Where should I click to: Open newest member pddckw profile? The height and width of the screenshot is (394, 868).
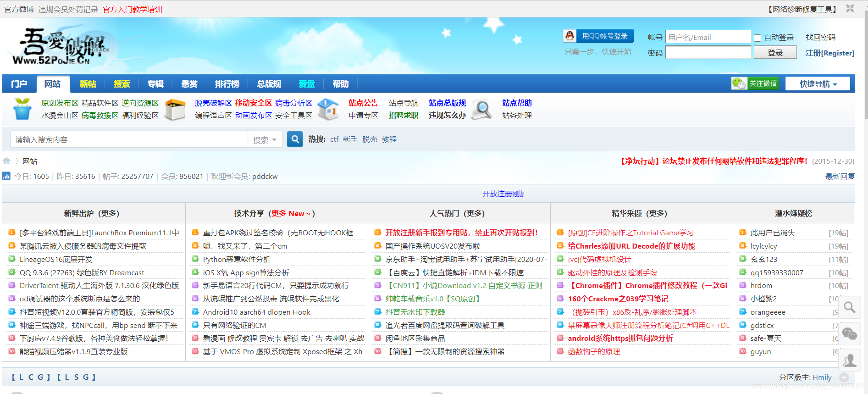point(265,176)
